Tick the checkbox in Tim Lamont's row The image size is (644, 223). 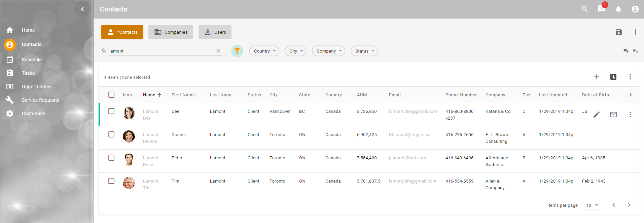[111, 181]
